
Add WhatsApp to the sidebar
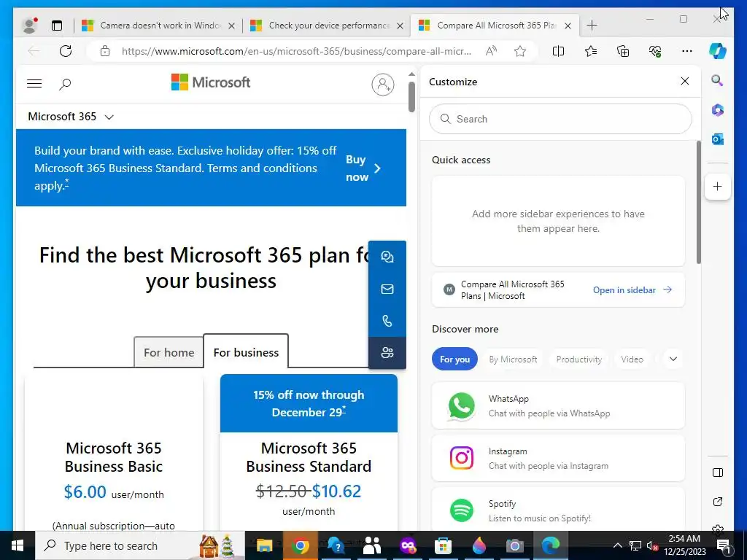pos(558,405)
